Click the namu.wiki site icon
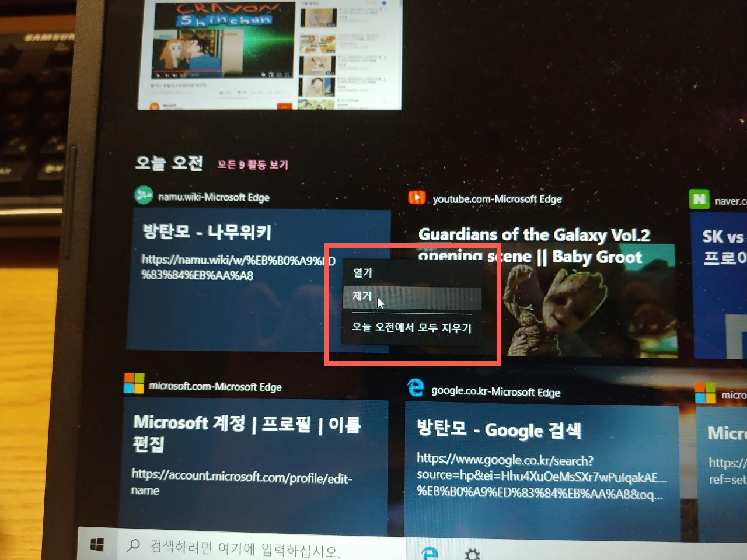 pos(144,195)
